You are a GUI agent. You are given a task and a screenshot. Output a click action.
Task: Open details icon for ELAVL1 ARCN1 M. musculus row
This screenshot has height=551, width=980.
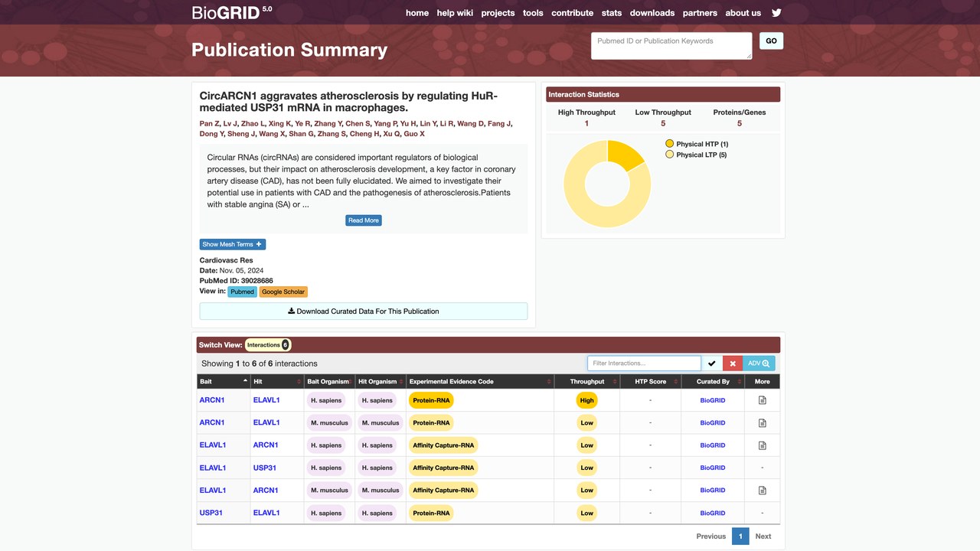point(762,491)
